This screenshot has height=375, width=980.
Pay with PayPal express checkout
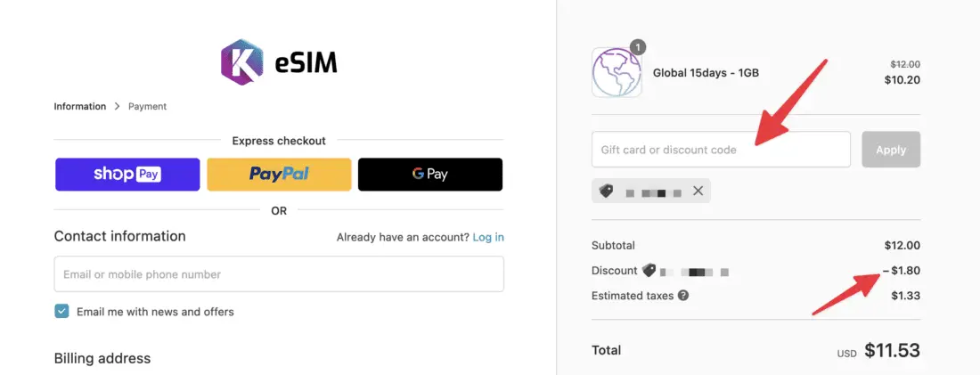(x=279, y=175)
